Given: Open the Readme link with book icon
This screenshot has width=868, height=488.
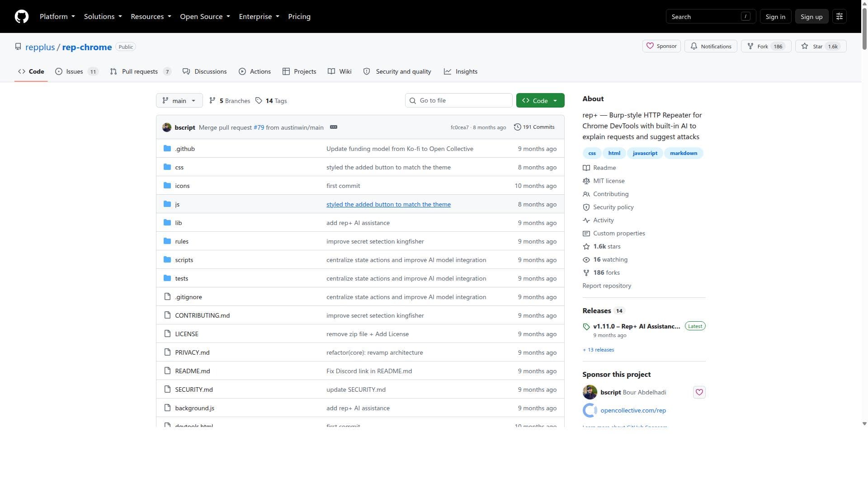Looking at the screenshot, I should 599,168.
